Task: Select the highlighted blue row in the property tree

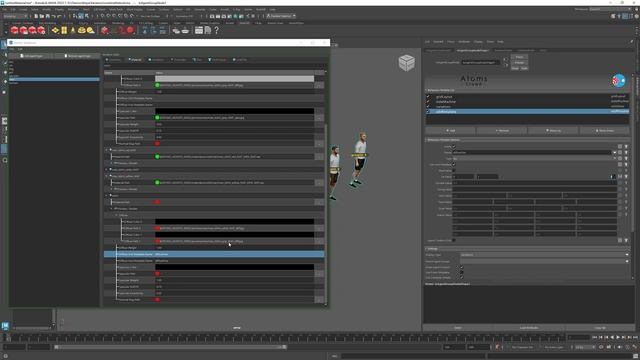Action: click(x=214, y=254)
